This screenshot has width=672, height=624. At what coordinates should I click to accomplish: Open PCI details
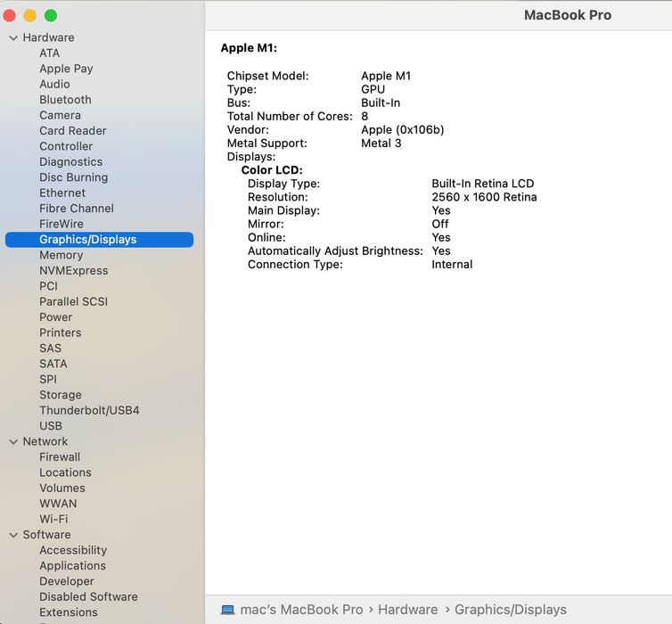[48, 286]
